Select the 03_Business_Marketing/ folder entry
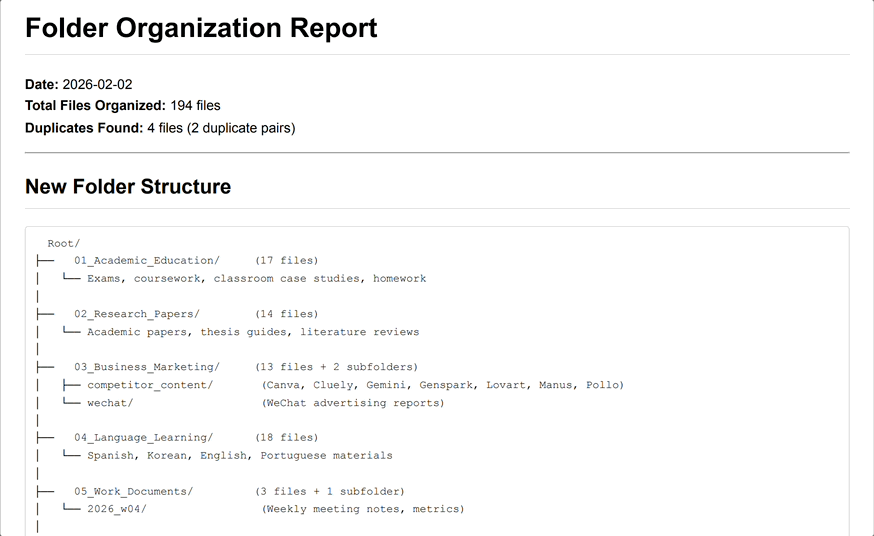Screen dimensions: 874x536 [146, 367]
